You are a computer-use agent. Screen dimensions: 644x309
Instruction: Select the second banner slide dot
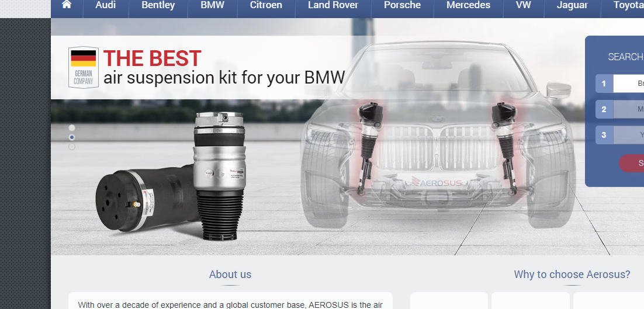coord(72,137)
